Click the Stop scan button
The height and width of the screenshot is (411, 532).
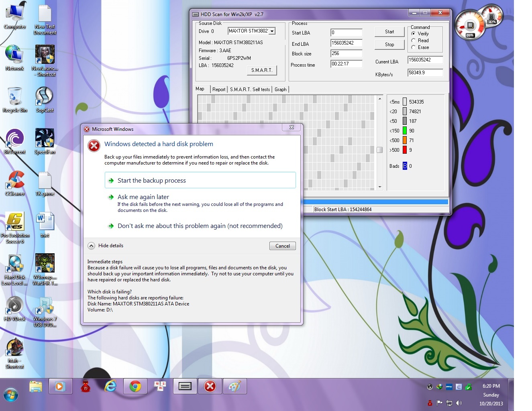[x=389, y=45]
